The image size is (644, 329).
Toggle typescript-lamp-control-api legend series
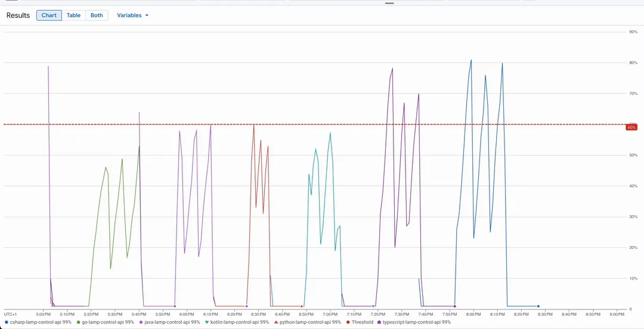(414, 322)
